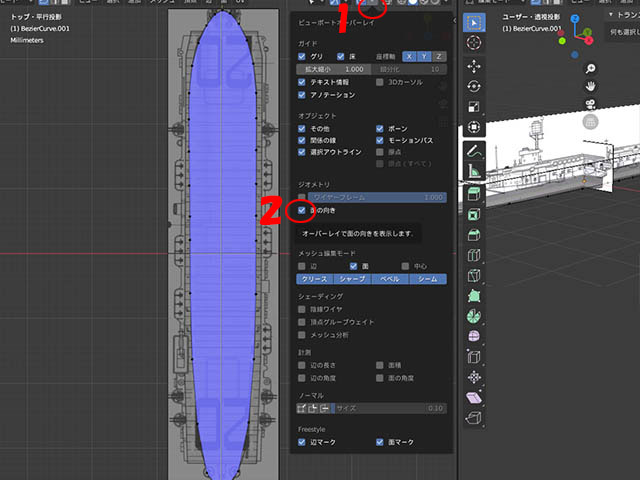Click the pan hand navigation icon
The image size is (640, 480).
590,86
